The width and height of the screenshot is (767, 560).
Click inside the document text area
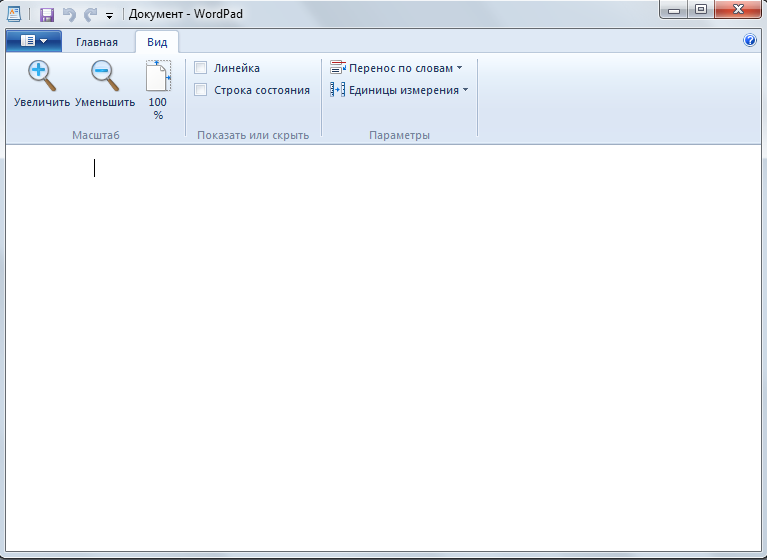(384, 347)
